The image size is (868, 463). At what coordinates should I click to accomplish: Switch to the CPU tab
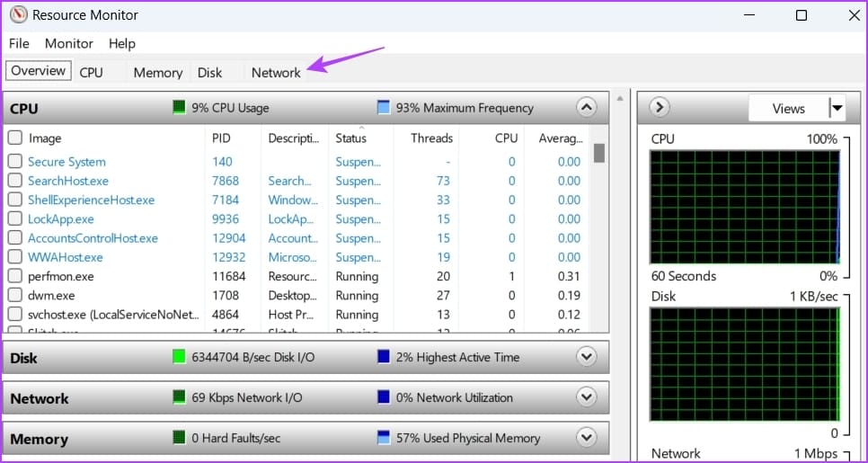tap(91, 73)
